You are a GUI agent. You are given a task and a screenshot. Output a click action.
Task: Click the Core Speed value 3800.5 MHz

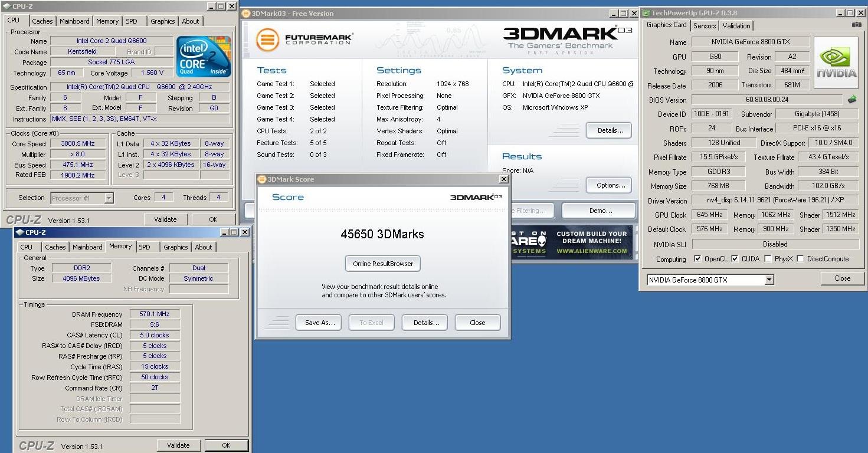[77, 143]
